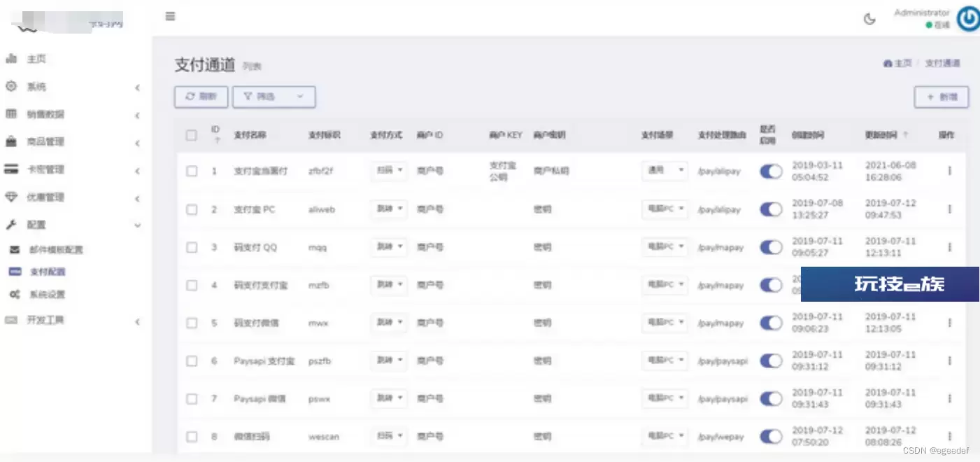Click the hamburger menu icon in header
The height and width of the screenshot is (462, 980).
pos(170,16)
